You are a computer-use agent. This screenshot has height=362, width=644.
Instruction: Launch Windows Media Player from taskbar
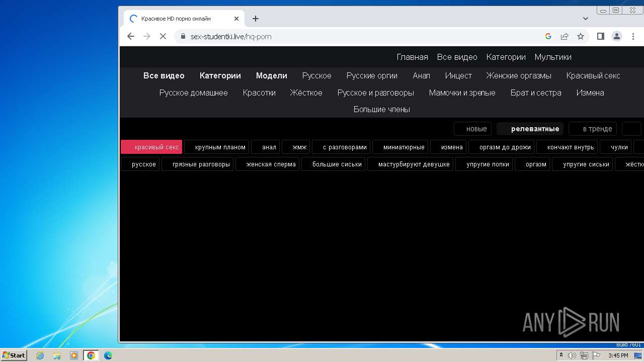point(73,355)
